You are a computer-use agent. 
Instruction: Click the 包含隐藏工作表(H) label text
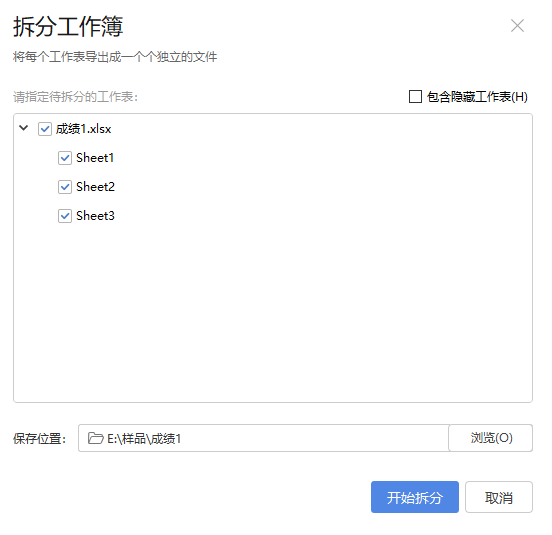pyautogui.click(x=477, y=96)
